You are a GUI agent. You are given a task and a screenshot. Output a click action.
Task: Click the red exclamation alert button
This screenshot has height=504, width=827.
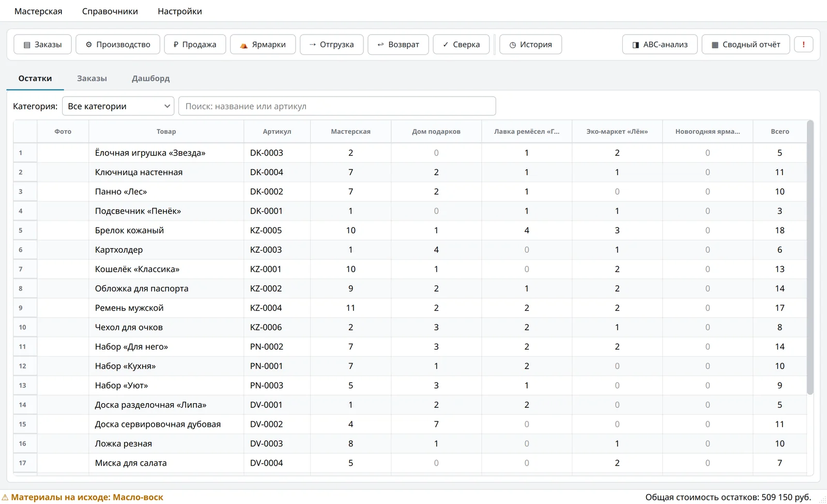click(804, 44)
